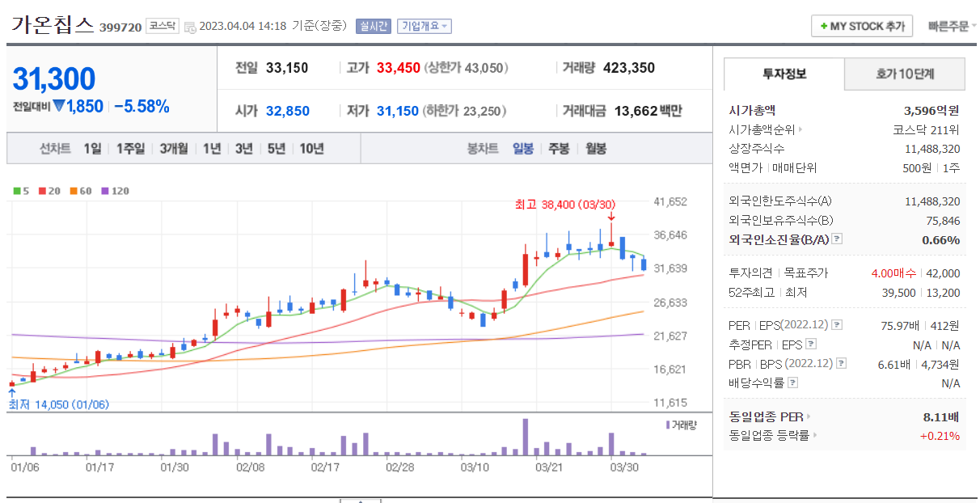Click ranking value 코스닥 211위

point(927,129)
